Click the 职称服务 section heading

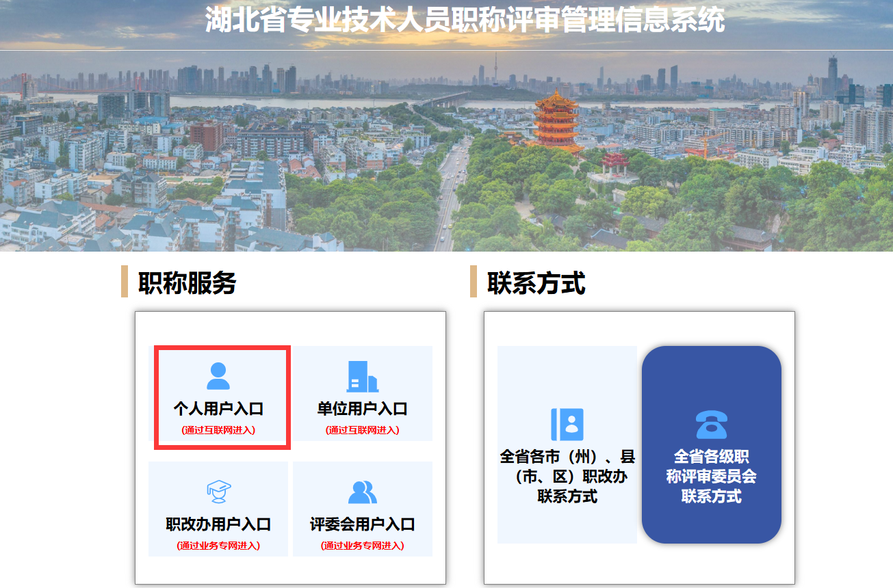pyautogui.click(x=187, y=282)
